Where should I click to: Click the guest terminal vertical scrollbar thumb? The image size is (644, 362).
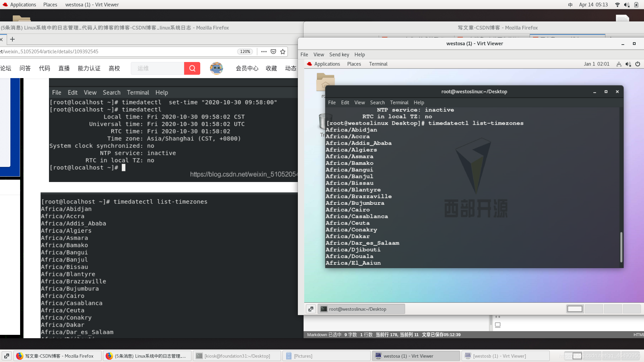[621, 247]
